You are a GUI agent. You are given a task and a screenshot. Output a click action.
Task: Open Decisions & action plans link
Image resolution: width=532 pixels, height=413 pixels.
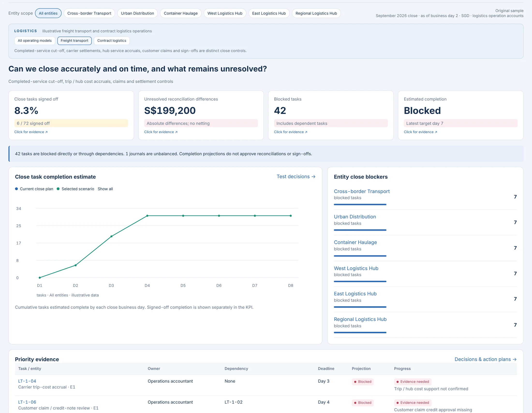tap(486, 359)
